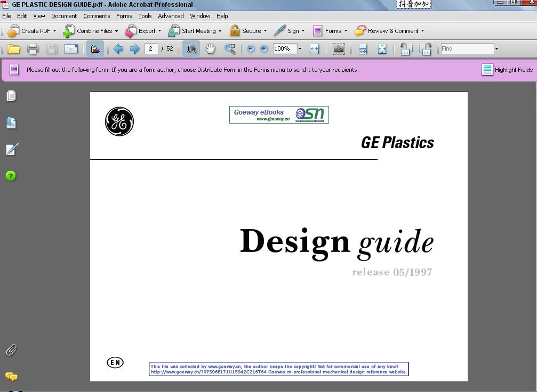Switch to single full page view icon
The height and width of the screenshot is (392, 537).
click(x=382, y=49)
